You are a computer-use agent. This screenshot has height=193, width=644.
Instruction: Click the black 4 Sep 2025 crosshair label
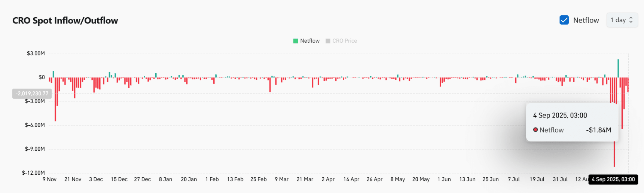click(x=613, y=180)
